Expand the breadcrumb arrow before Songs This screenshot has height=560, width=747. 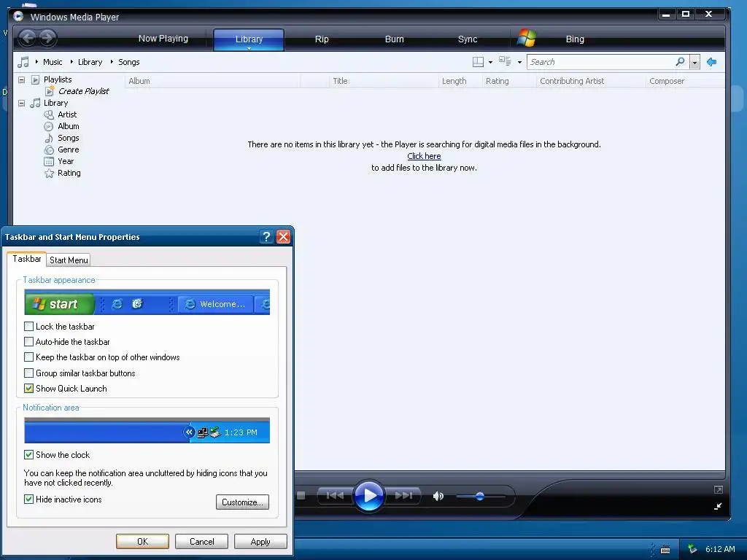pos(112,62)
